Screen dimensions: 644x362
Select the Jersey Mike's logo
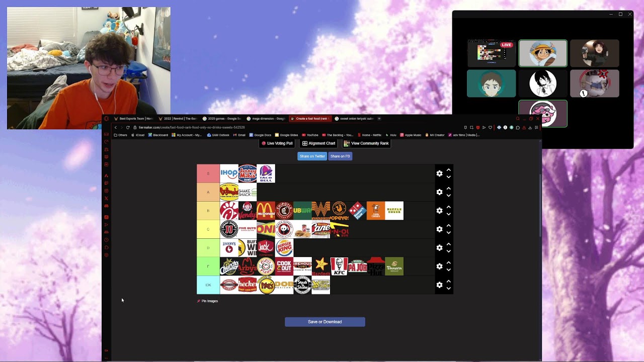248,173
